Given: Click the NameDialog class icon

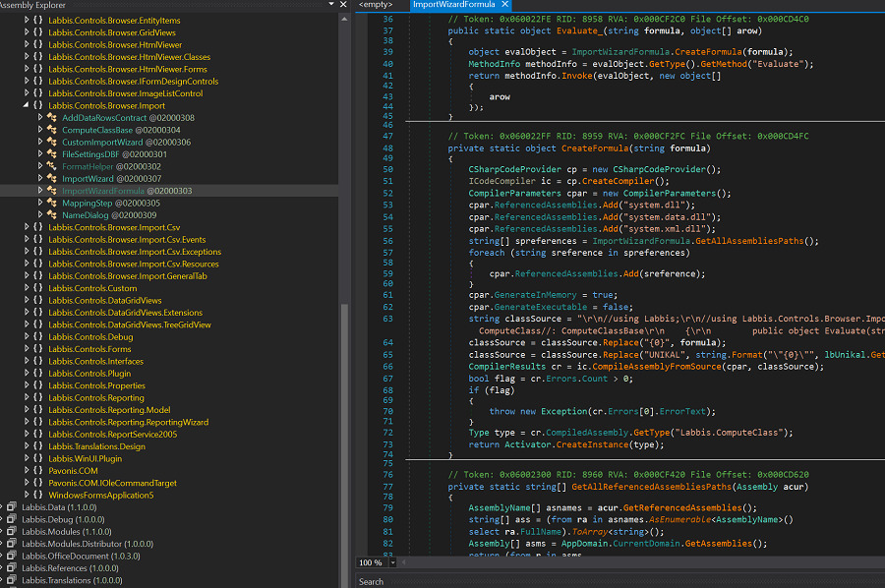Looking at the screenshot, I should (x=53, y=214).
